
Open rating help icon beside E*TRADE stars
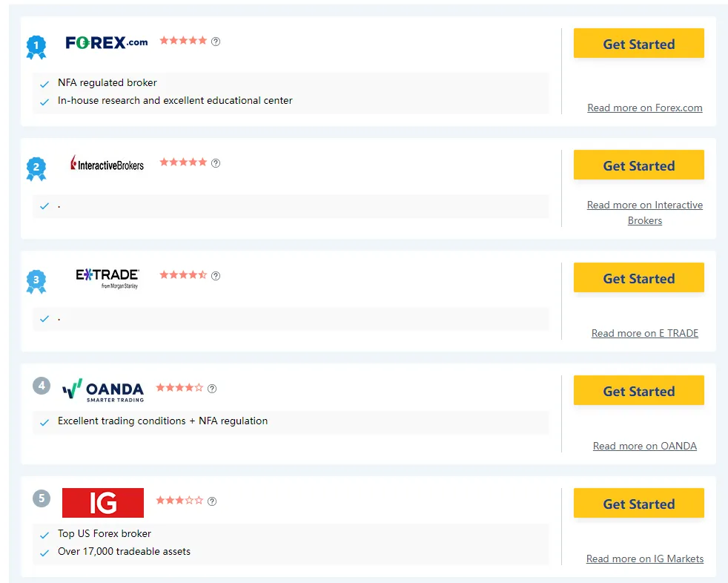(x=216, y=275)
